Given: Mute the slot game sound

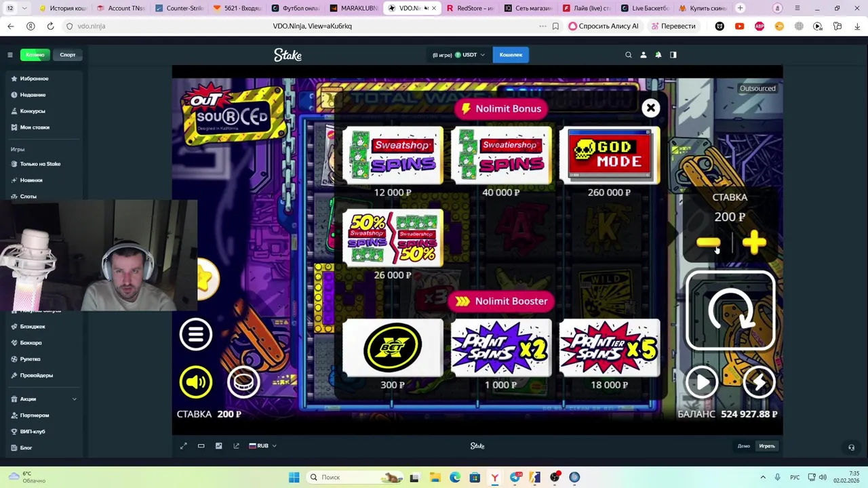Looking at the screenshot, I should [x=196, y=382].
